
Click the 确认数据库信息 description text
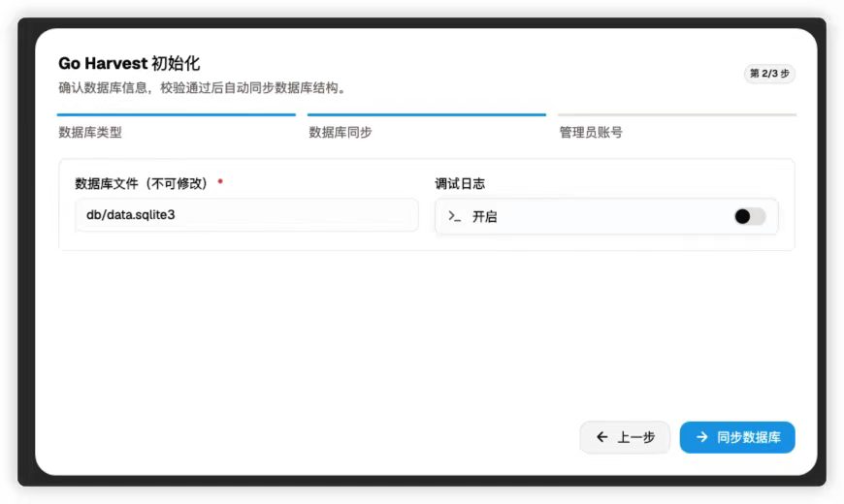click(202, 87)
